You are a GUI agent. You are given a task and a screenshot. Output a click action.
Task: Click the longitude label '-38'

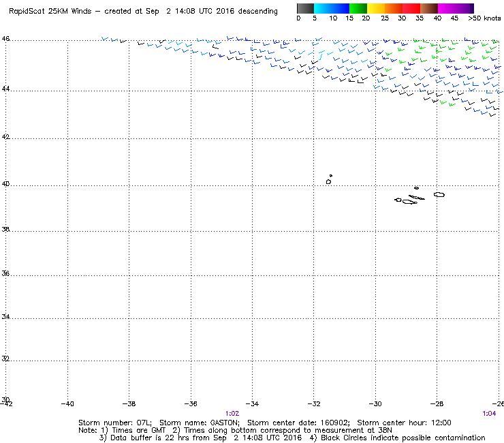tap(129, 403)
